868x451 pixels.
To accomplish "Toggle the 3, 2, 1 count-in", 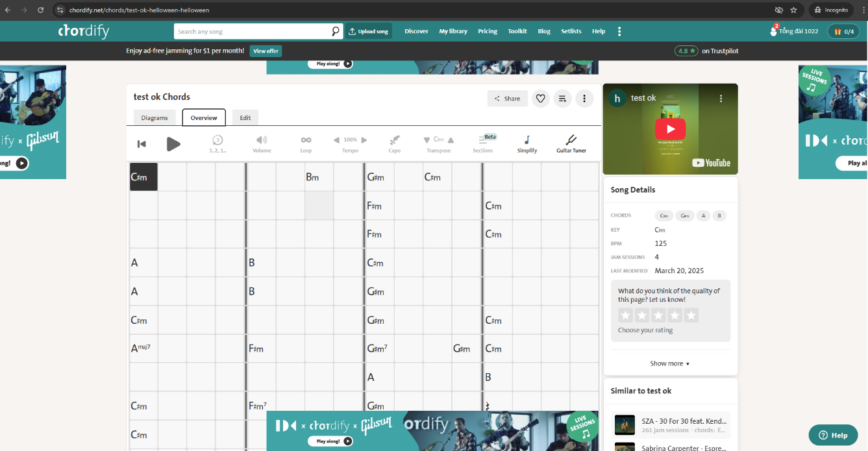I will coord(217,143).
